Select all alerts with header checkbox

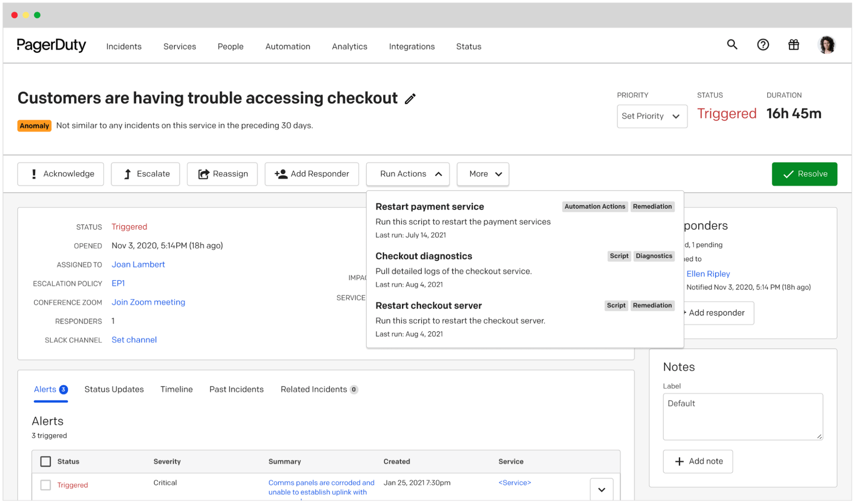[45, 461]
